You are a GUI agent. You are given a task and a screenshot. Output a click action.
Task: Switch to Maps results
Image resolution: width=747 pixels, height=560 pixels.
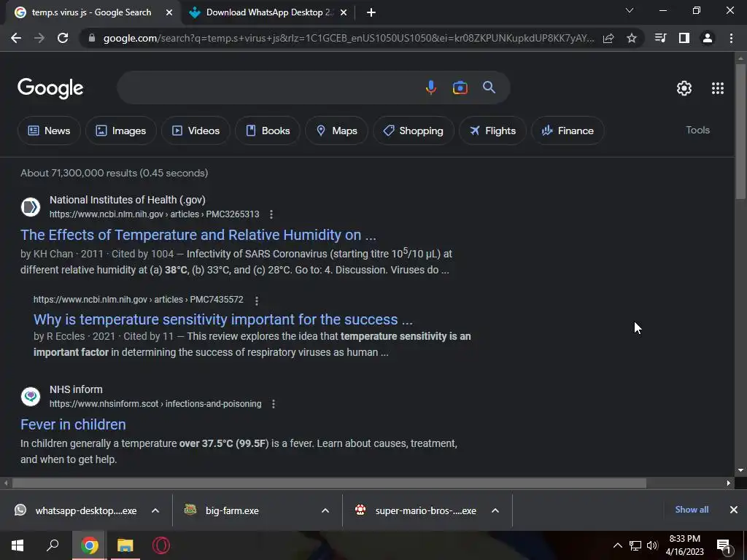click(336, 131)
